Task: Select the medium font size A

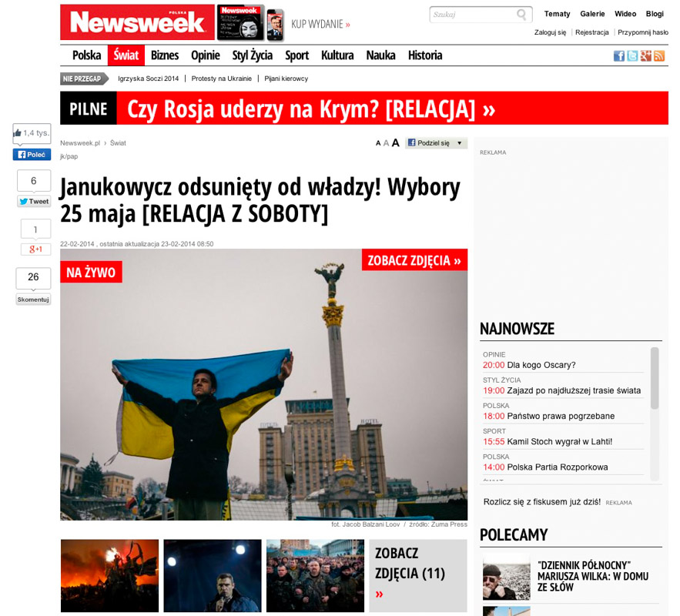Action: [x=386, y=143]
